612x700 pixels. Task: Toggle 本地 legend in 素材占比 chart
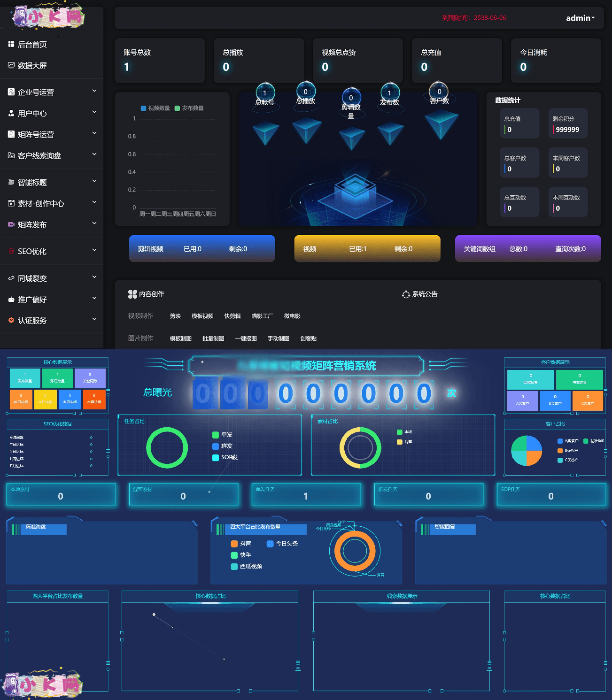(404, 432)
